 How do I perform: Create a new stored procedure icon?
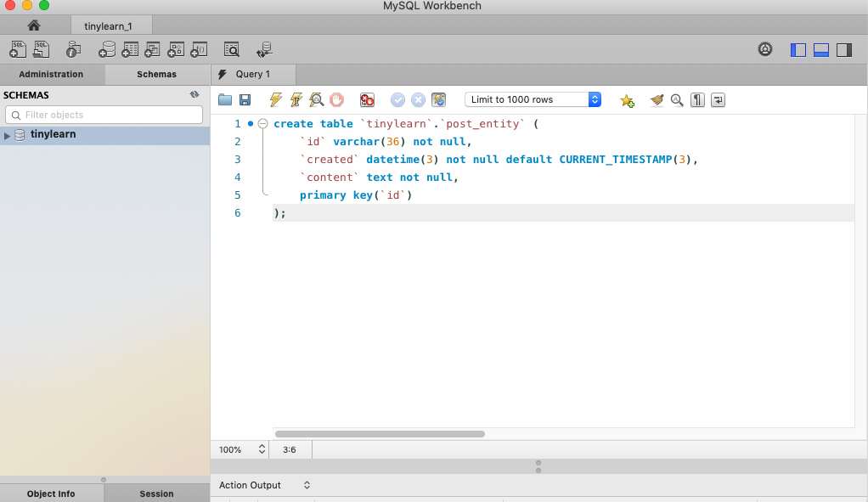coord(176,50)
